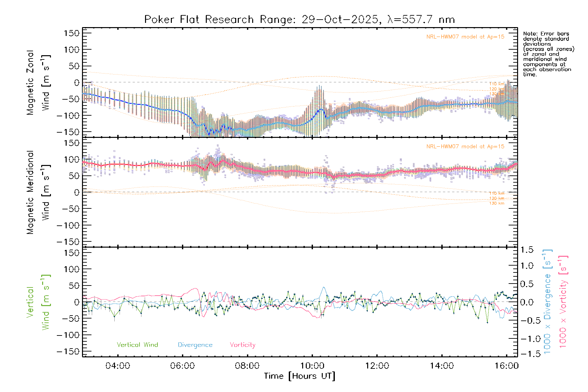
Task: Click the "Time [Hours UT]" axis title
Action: click(299, 376)
